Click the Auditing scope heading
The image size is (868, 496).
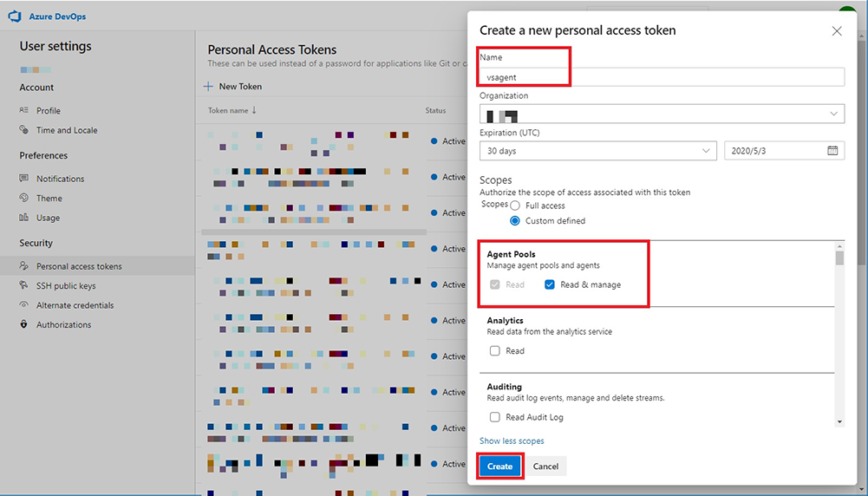point(505,387)
